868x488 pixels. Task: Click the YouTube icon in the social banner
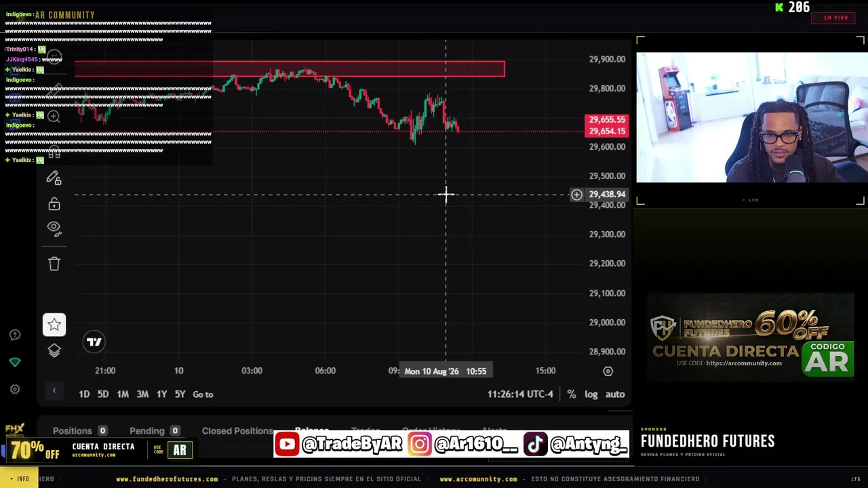pyautogui.click(x=287, y=445)
